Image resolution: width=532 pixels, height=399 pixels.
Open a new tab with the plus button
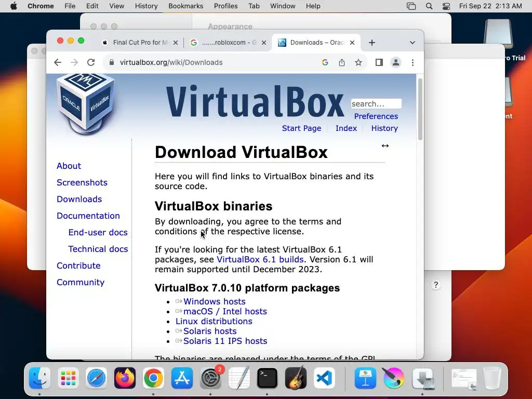[x=372, y=43]
